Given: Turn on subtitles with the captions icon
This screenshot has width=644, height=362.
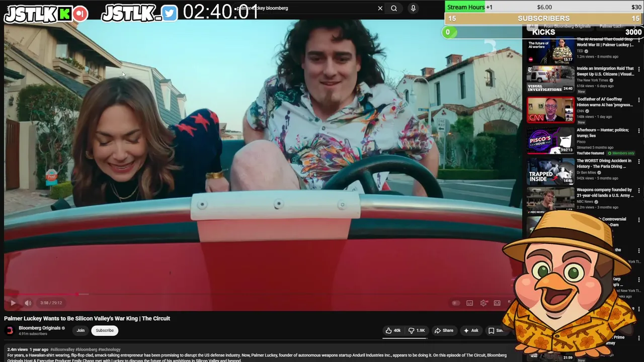Looking at the screenshot, I should pos(469,303).
